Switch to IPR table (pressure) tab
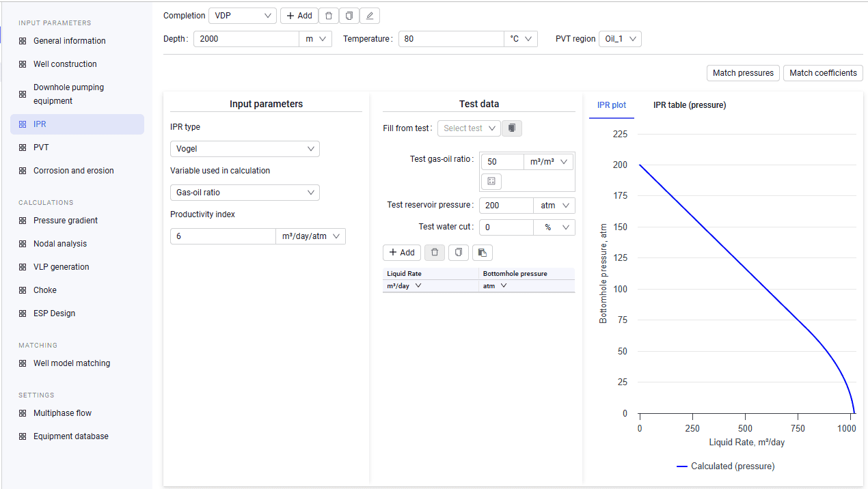Image resolution: width=868 pixels, height=489 pixels. tap(690, 105)
